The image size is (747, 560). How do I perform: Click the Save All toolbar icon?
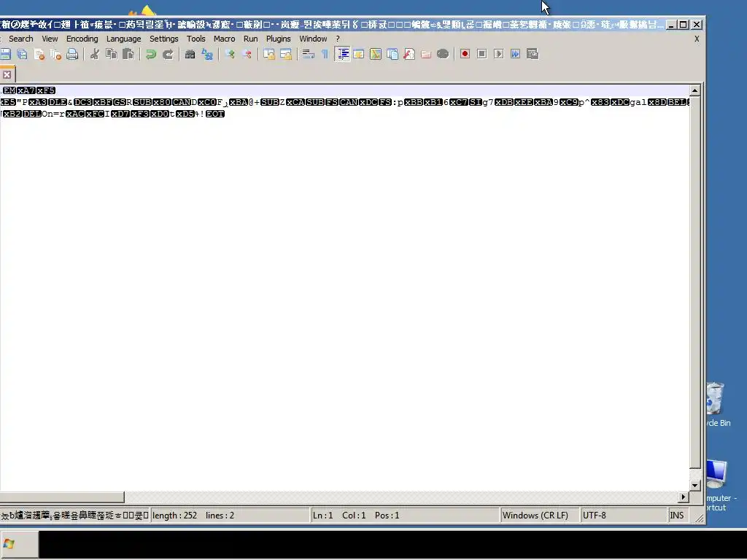pyautogui.click(x=22, y=54)
